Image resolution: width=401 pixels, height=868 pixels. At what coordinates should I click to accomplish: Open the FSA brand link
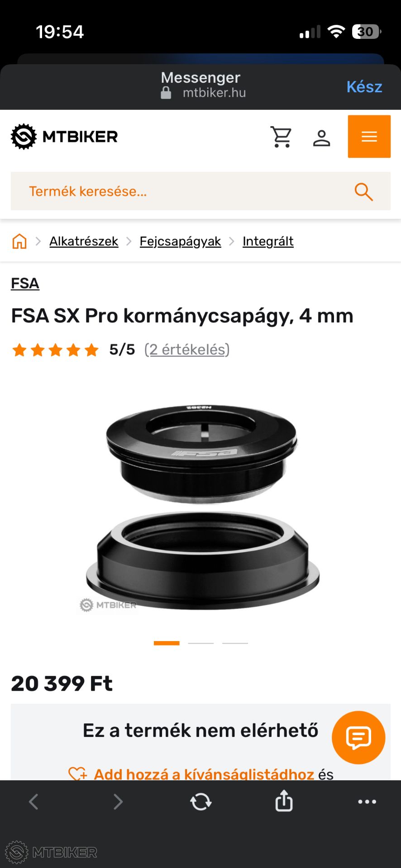pyautogui.click(x=25, y=283)
